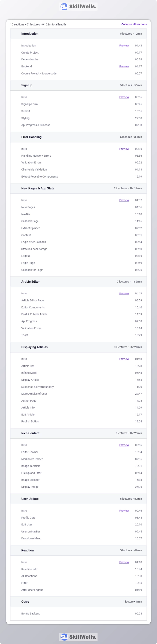Preview the Intro lecture in Reaction section

click(x=124, y=562)
